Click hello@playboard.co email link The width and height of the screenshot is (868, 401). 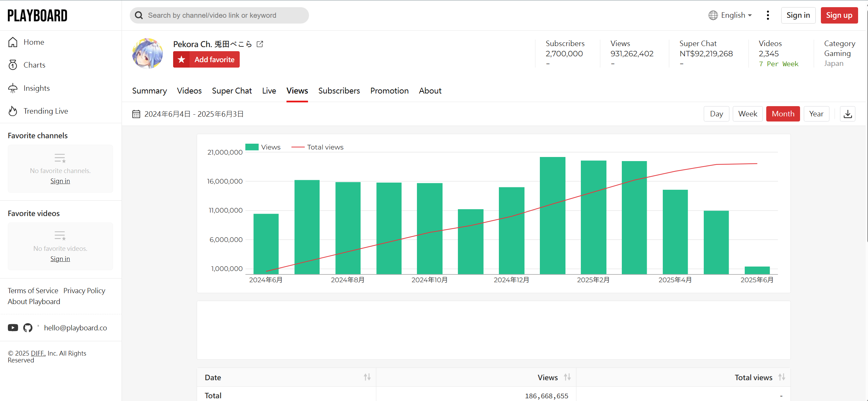pos(75,328)
